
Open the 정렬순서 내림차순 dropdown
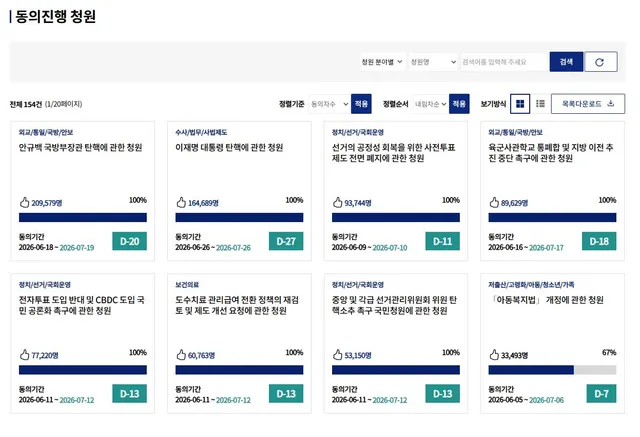[430, 104]
